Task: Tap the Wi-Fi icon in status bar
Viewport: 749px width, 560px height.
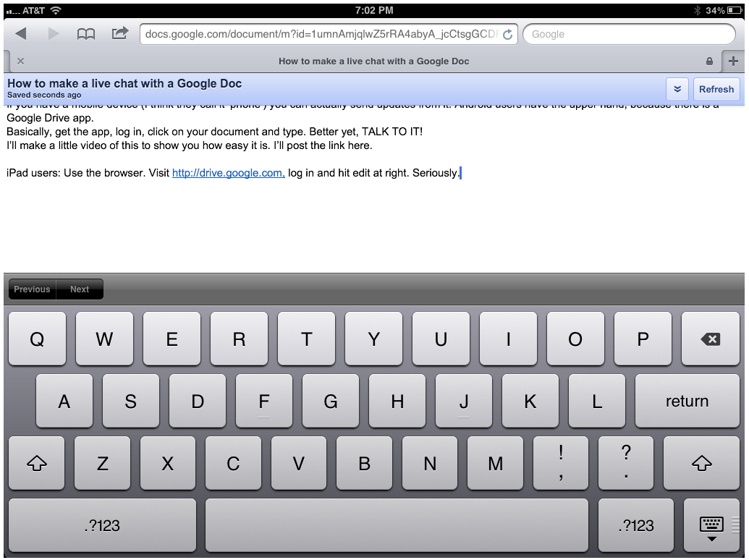Action: pyautogui.click(x=56, y=10)
